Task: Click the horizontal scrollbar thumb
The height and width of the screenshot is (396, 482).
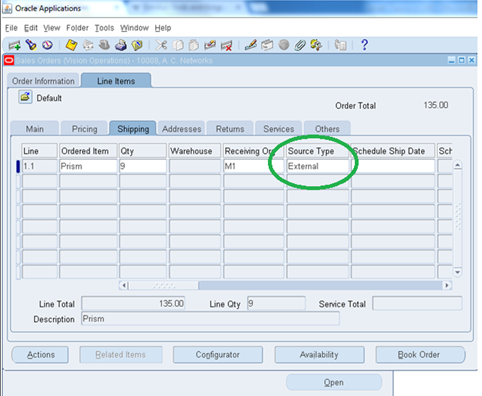Action: point(163,285)
